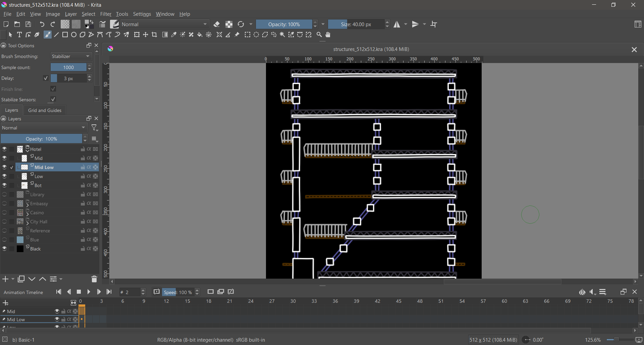Screen dimensions: 644x345
Task: Activate the Crop tool
Action: point(154,35)
